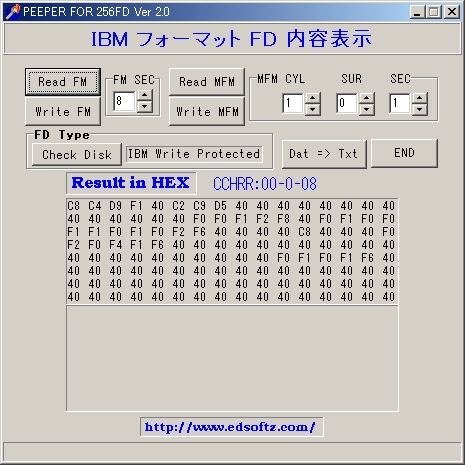Screen dimensions: 465x465
Task: Decrease FM SEC value with down arrow
Action: tap(144, 107)
